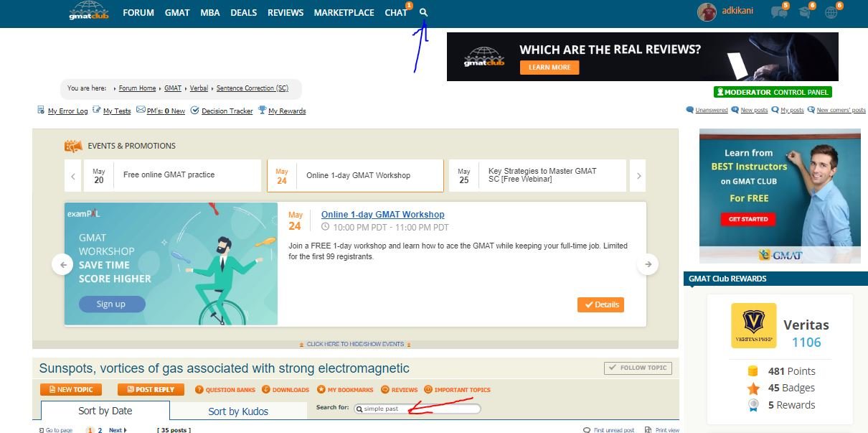Image resolution: width=868 pixels, height=433 pixels.
Task: Click the New Topic button
Action: [71, 389]
